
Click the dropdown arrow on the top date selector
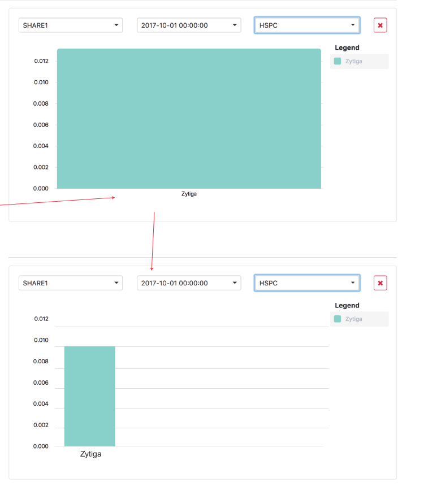tap(234, 25)
